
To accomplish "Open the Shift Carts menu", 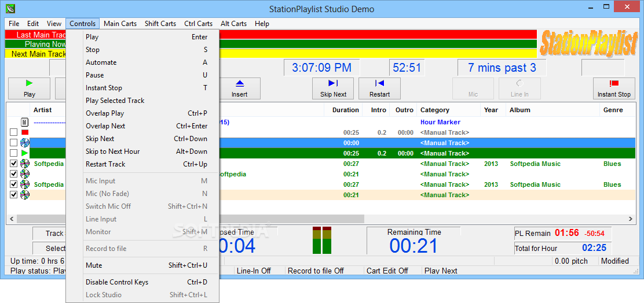I will (160, 23).
